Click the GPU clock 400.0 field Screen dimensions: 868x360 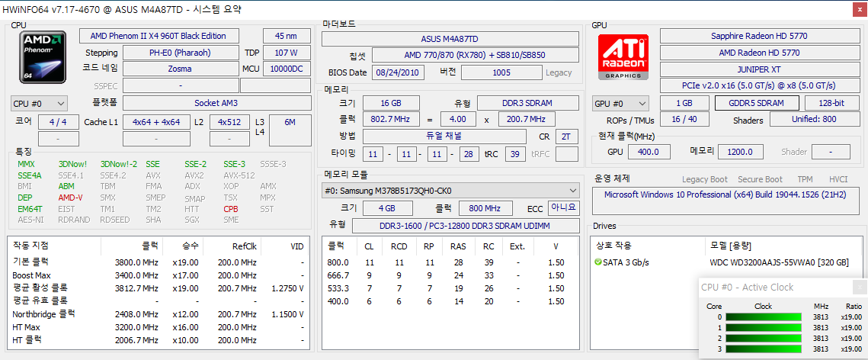(648, 151)
